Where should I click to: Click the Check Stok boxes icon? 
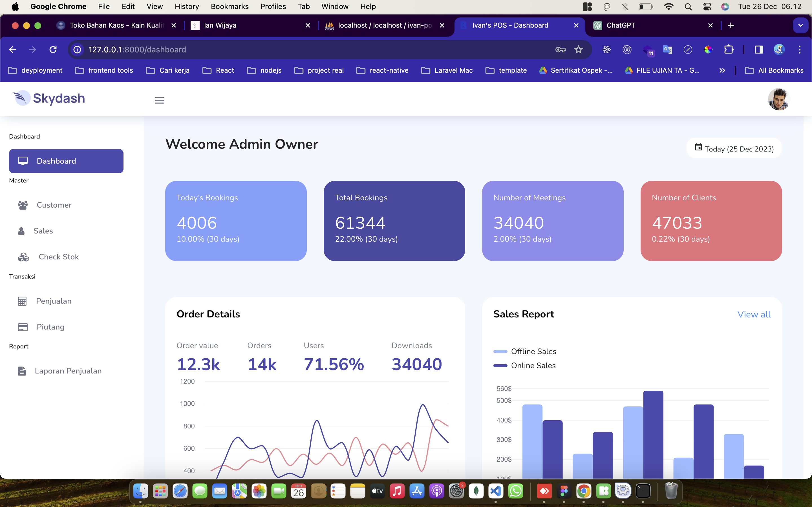(23, 257)
